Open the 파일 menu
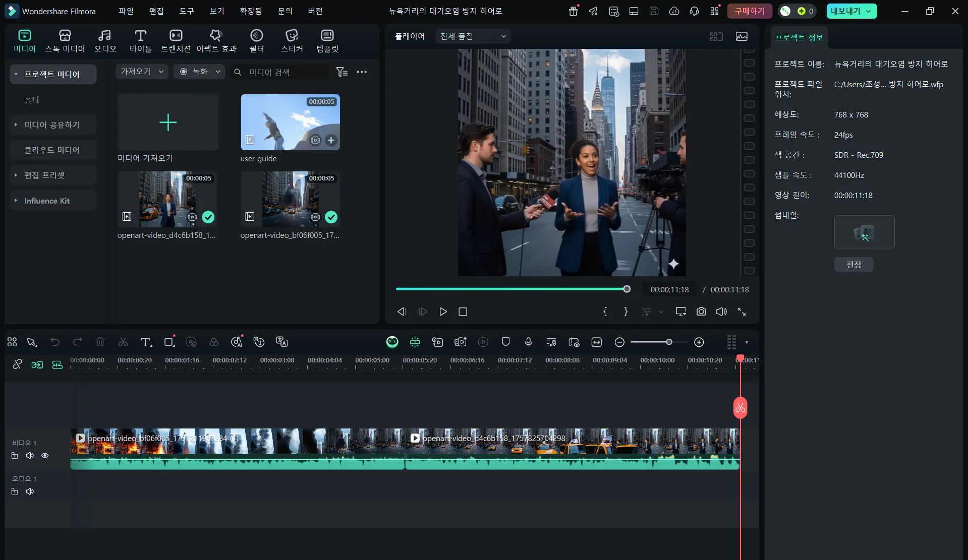 [x=126, y=11]
